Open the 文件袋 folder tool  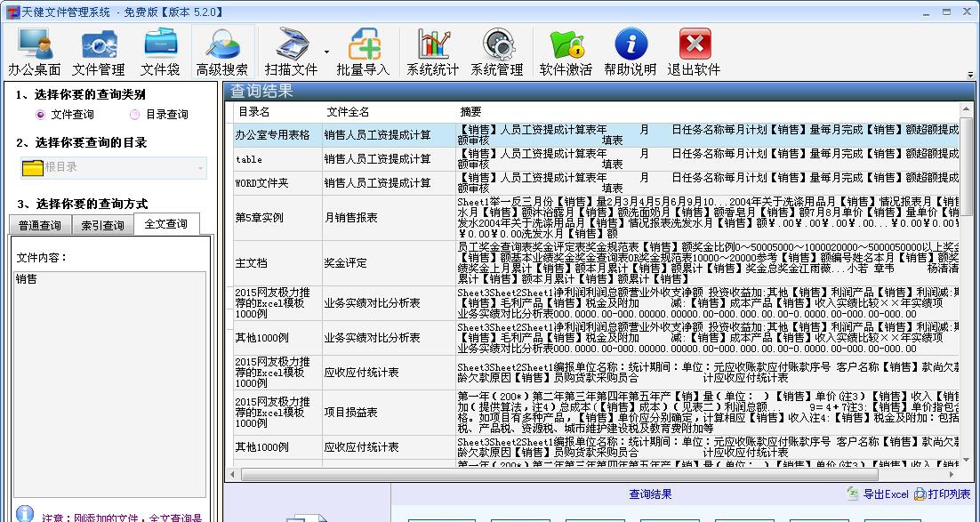pyautogui.click(x=160, y=49)
